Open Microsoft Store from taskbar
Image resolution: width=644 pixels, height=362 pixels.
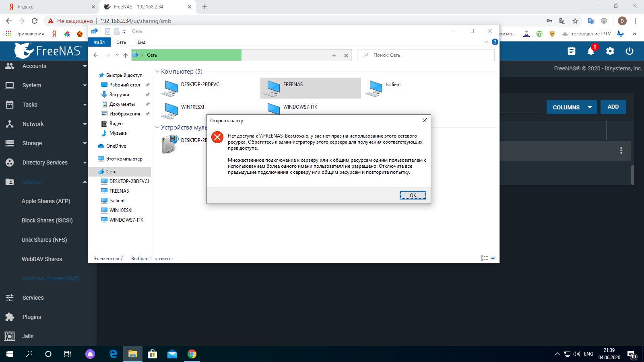coord(152,354)
